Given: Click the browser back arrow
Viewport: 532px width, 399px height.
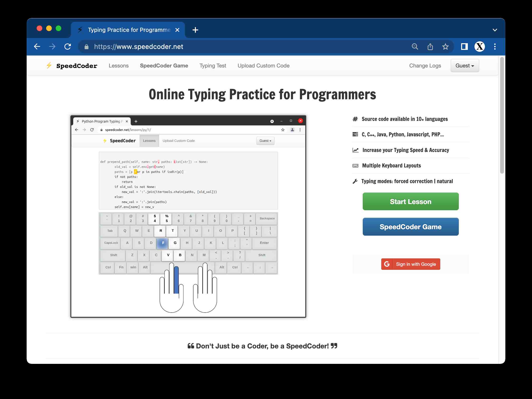Looking at the screenshot, I should tap(37, 46).
